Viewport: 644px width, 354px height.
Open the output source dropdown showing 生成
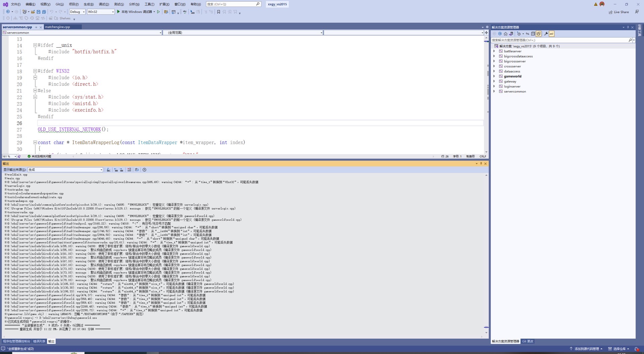65,170
